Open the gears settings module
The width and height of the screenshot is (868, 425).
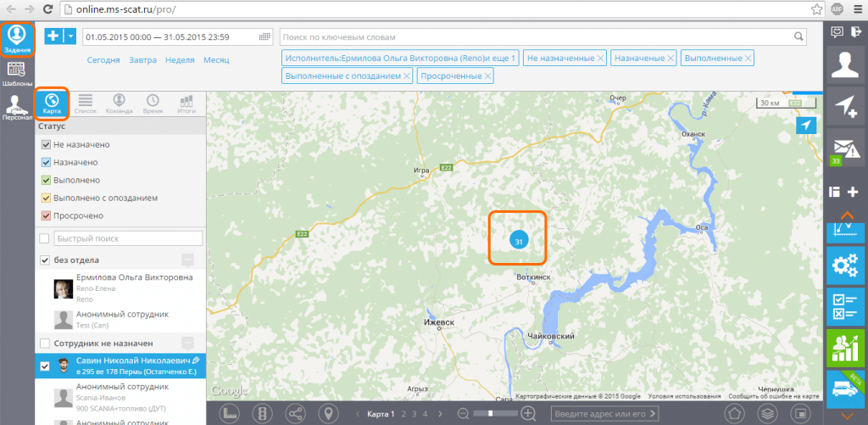click(x=845, y=266)
